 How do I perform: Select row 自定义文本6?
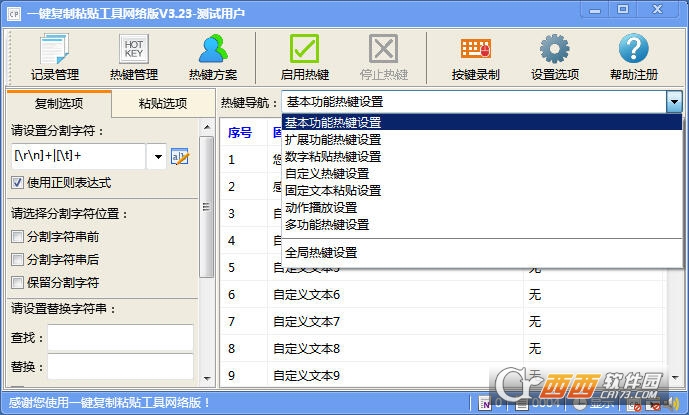307,295
